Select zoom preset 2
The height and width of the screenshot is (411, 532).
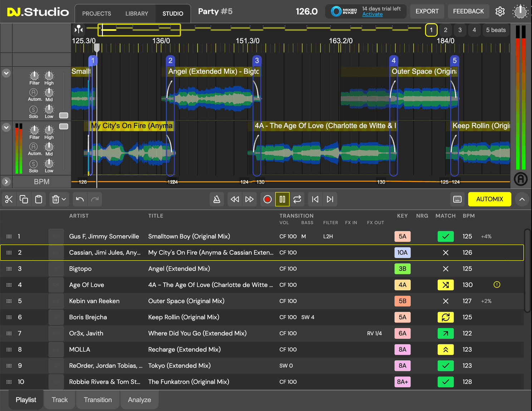point(445,30)
